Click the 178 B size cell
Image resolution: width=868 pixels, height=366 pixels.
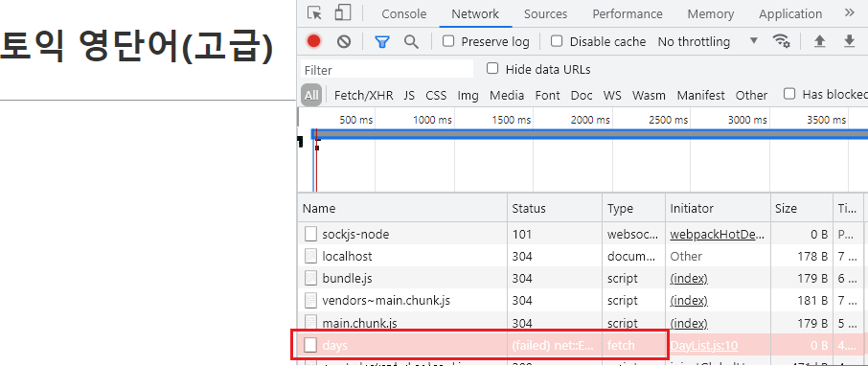(811, 257)
